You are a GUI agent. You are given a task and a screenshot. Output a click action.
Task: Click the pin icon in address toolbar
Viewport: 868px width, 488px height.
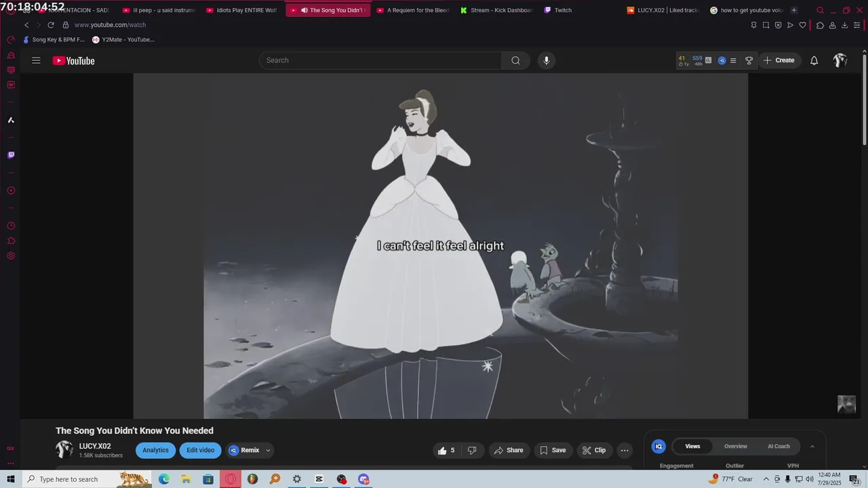point(753,25)
